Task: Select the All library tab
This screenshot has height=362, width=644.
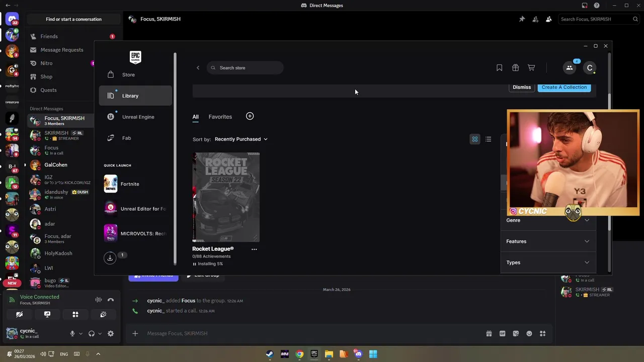Action: click(195, 117)
